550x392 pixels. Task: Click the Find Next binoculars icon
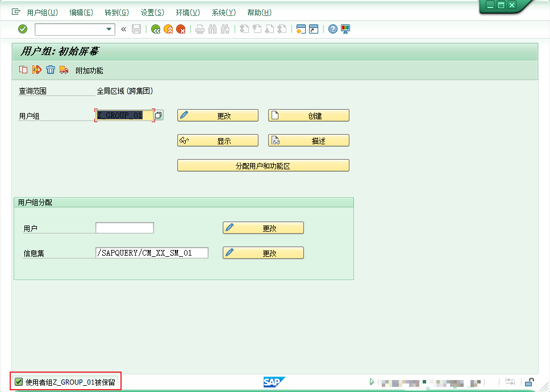[225, 29]
